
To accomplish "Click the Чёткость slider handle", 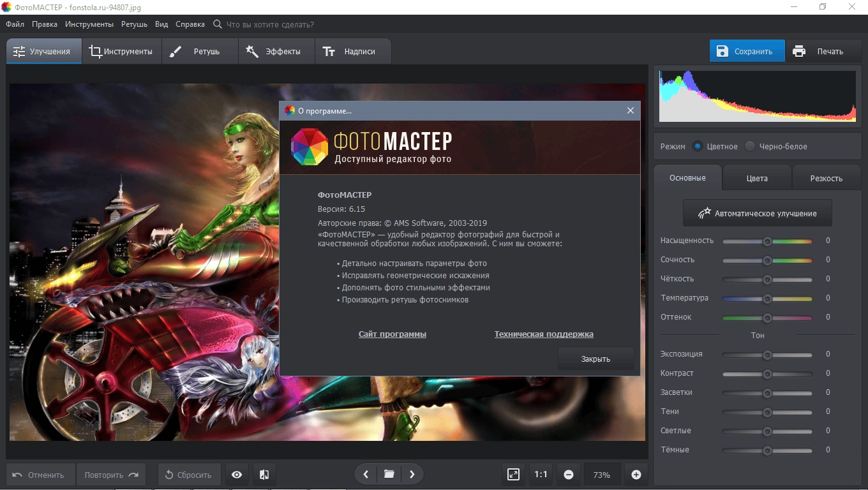I will (767, 279).
